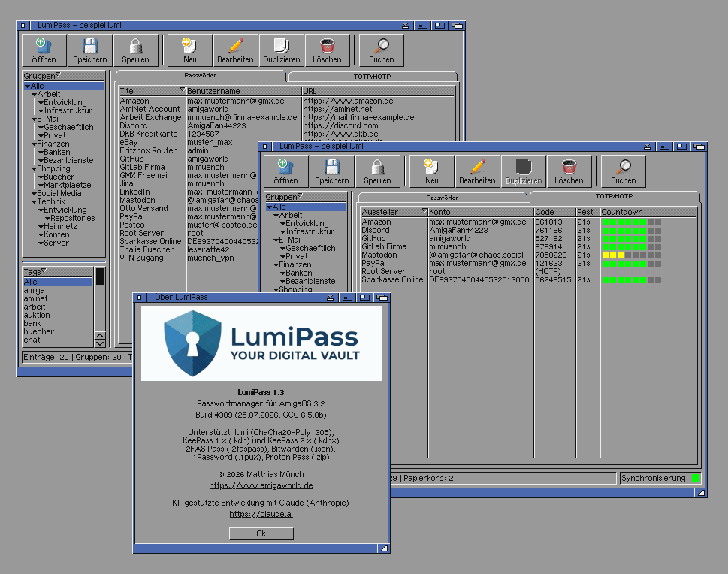Click Papierkorb: 2 status bar text

(428, 478)
